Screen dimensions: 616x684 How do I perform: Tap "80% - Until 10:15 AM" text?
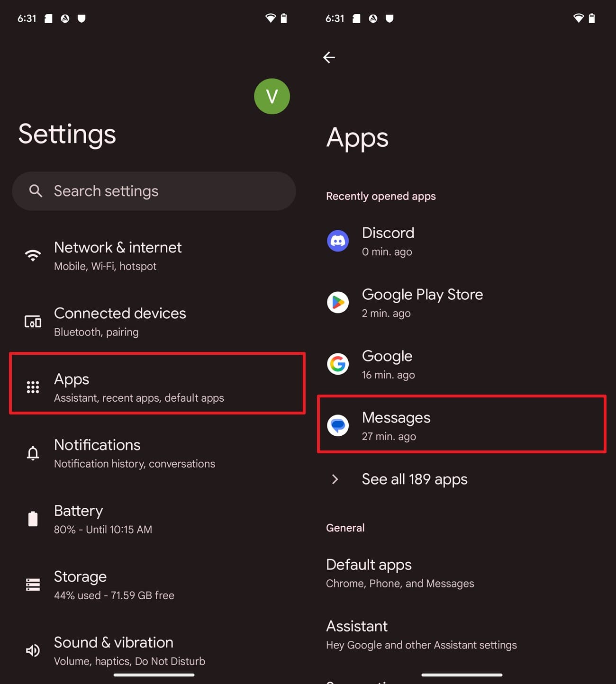coord(103,530)
